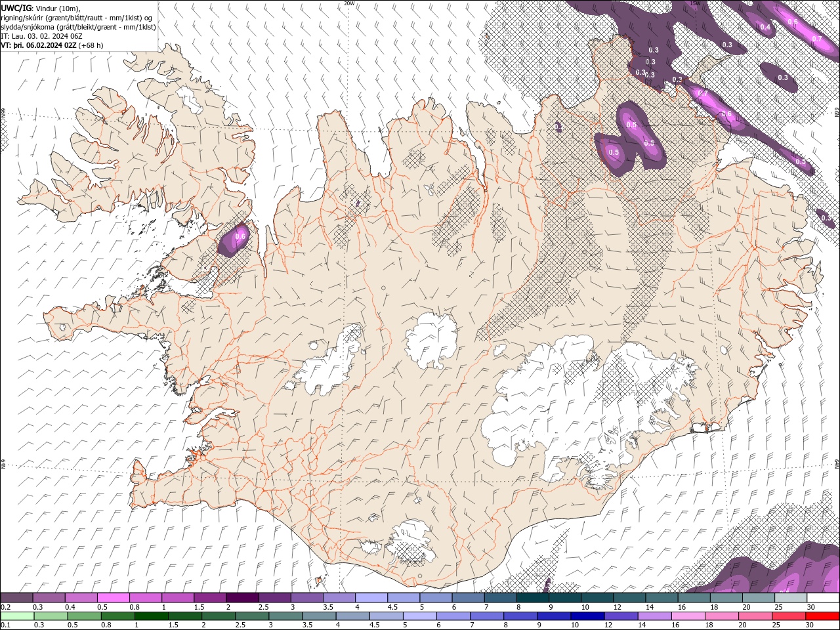This screenshot has width=840, height=630.
Task: Click the pale lavender 4 snow legend swatch
Action: click(371, 598)
